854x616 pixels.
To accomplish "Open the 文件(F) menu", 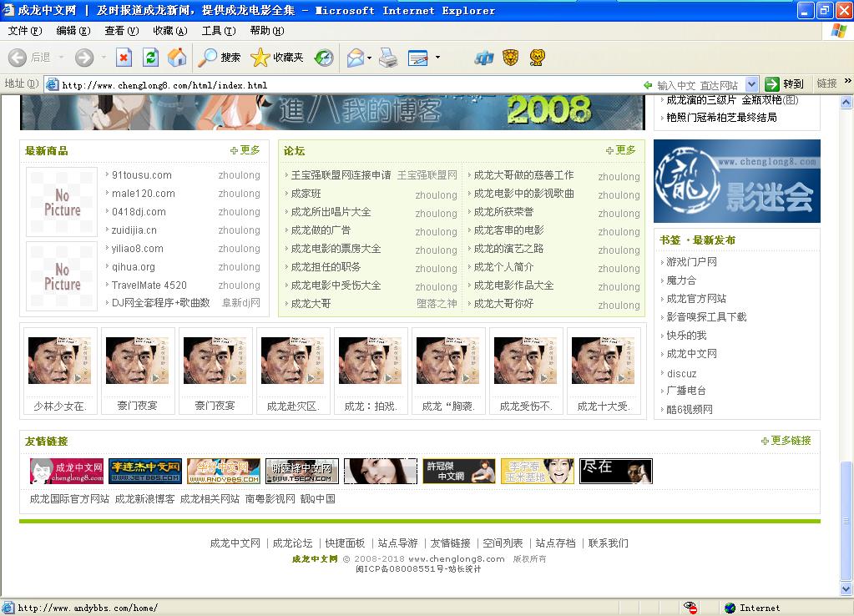I will click(x=25, y=31).
